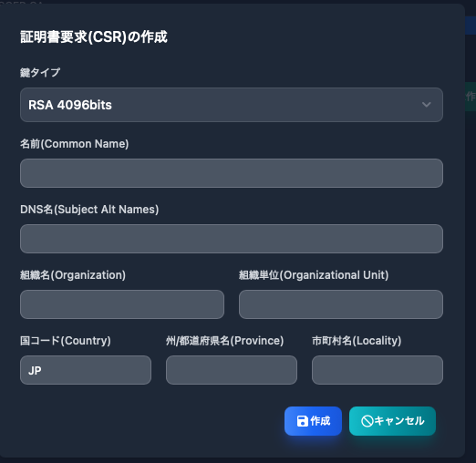Click the 証明書要求(CSR)の作成 dialog title
This screenshot has width=476, height=463.
[x=94, y=37]
